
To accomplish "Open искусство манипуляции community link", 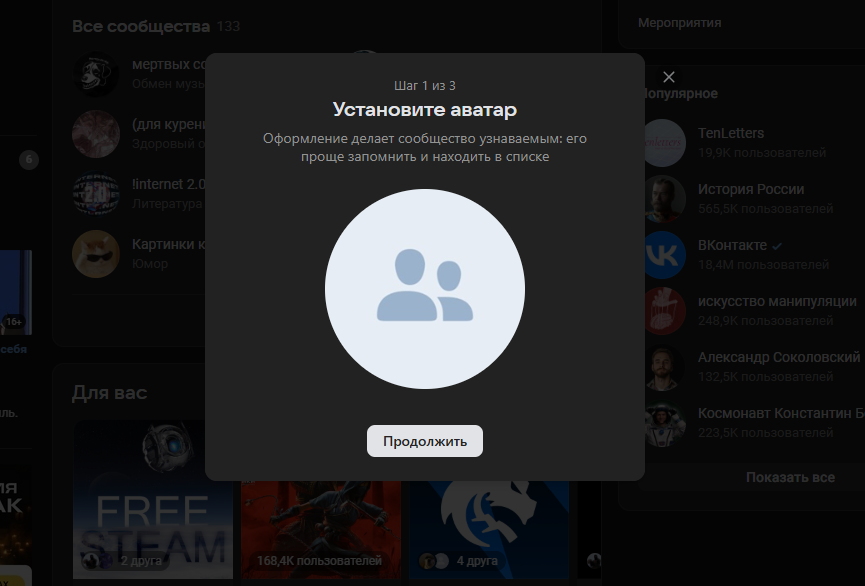I will pyautogui.click(x=777, y=301).
